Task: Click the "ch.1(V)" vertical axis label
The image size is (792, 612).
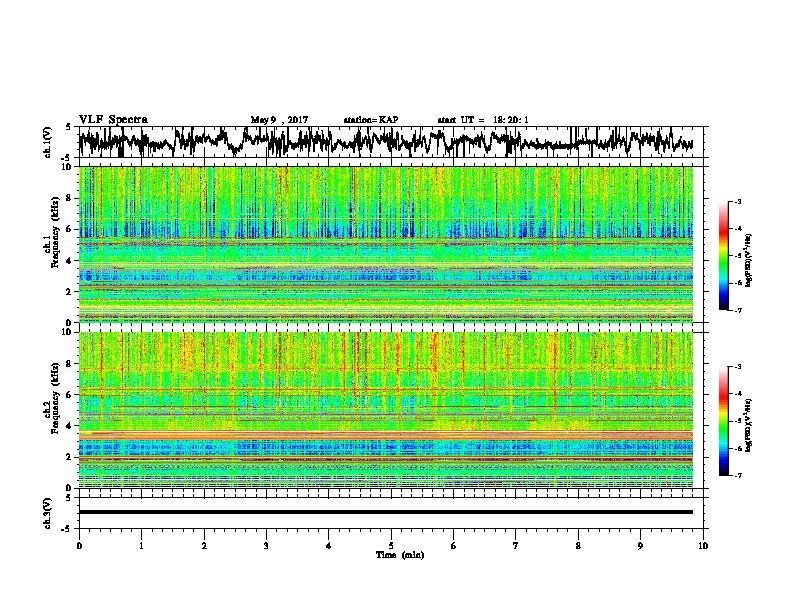Action: click(x=48, y=142)
